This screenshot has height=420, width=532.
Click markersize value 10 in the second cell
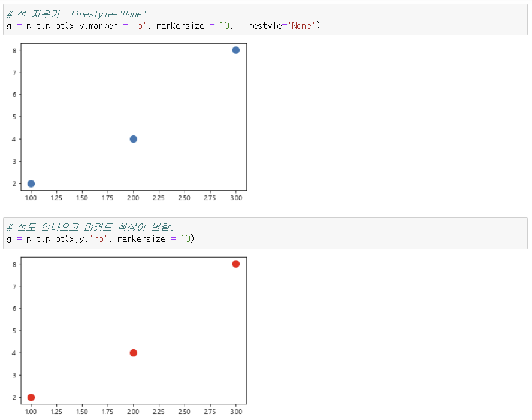pos(185,239)
